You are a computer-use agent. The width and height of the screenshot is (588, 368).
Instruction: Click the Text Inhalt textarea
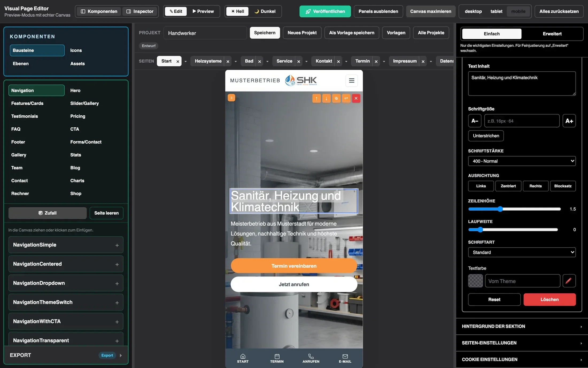tap(522, 84)
